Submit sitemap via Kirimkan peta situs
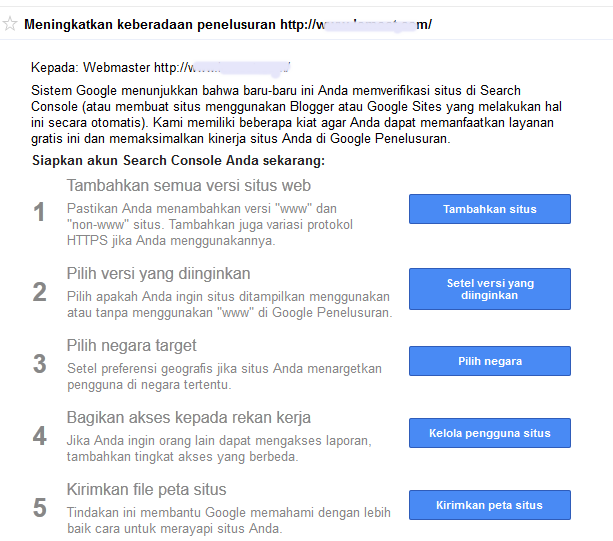This screenshot has width=613, height=541. point(489,505)
